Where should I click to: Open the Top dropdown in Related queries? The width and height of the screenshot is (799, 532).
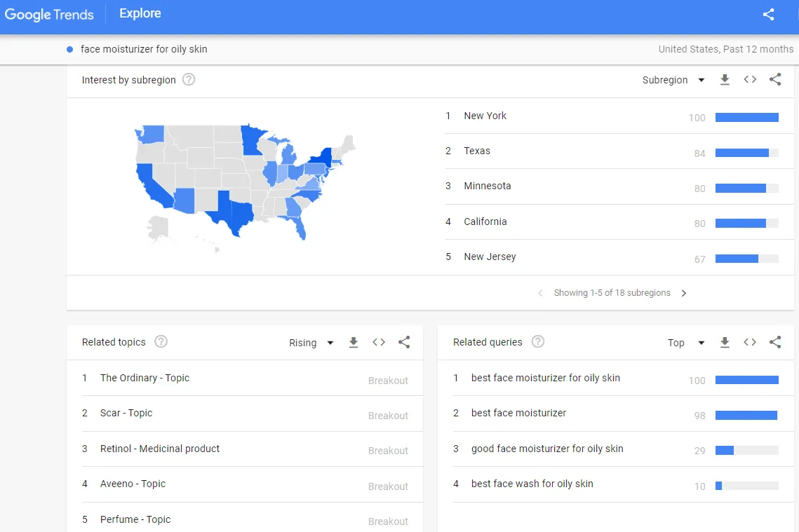point(685,343)
